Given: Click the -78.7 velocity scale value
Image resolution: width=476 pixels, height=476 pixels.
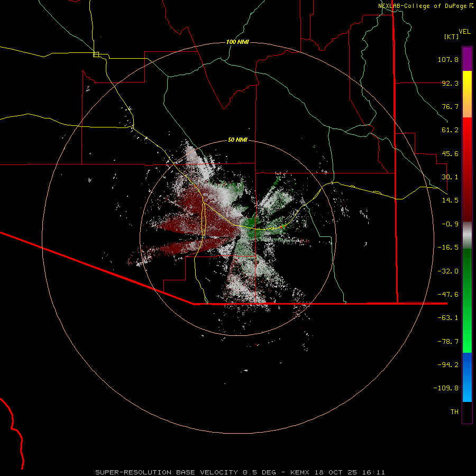Looking at the screenshot, I should [448, 342].
